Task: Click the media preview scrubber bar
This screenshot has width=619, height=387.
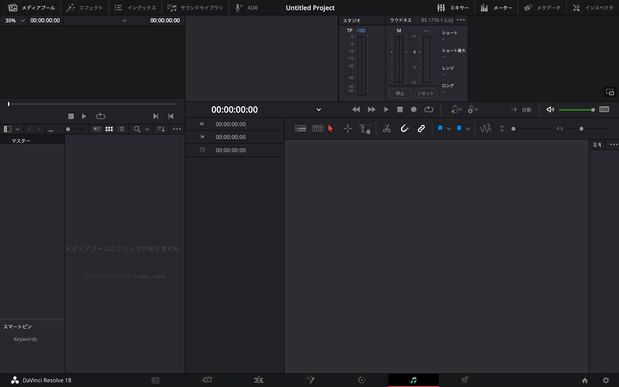Action: coord(92,104)
